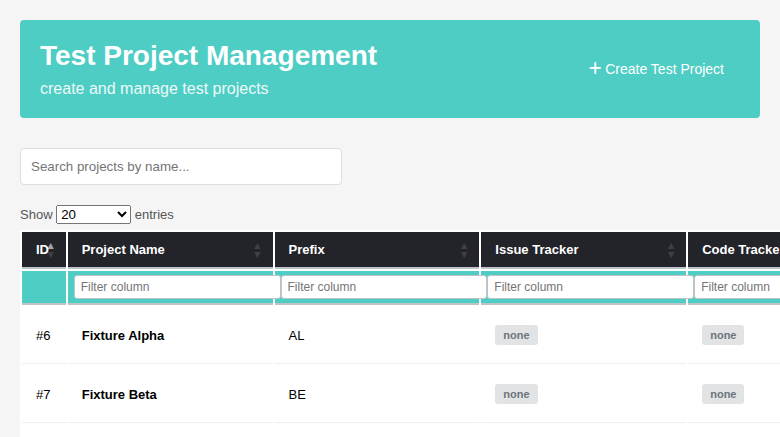Focus the Issue Tracker filter column field
The height and width of the screenshot is (437, 780).
click(x=590, y=287)
